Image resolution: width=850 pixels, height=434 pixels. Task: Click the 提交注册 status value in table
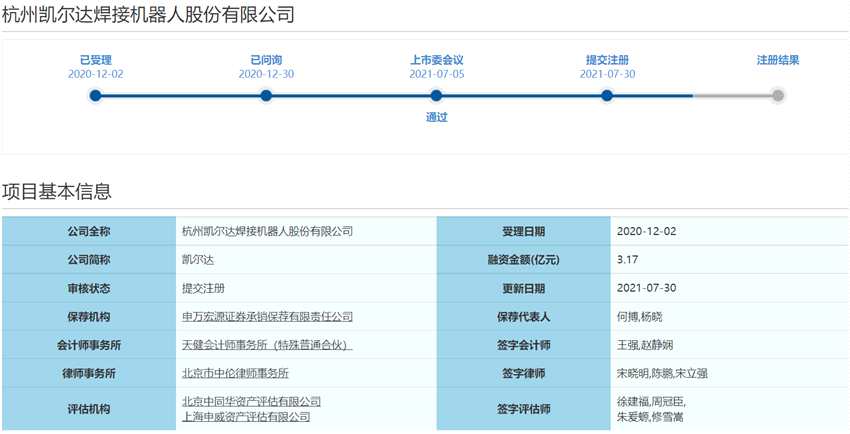[203, 288]
